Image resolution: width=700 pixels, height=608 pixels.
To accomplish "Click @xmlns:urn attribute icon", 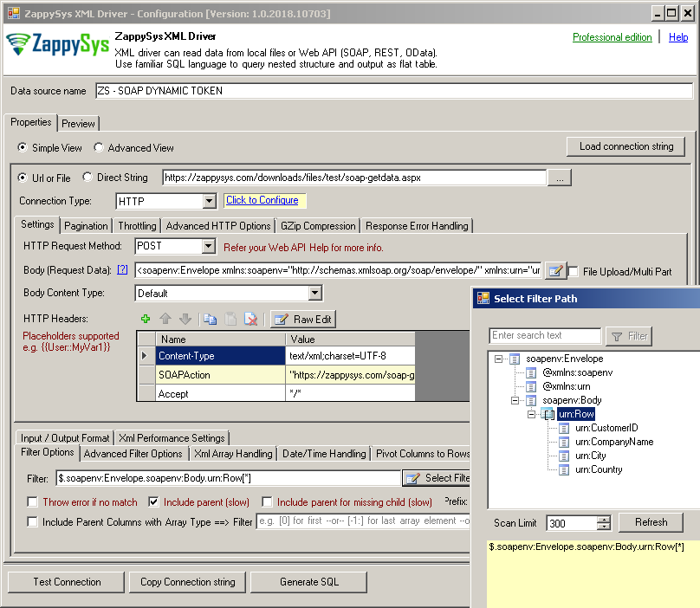I will point(531,386).
